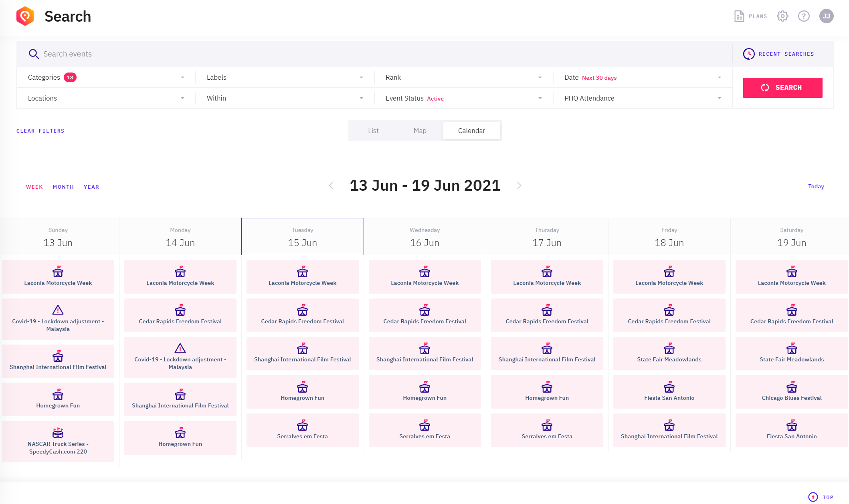Select the Week view option
Image resolution: width=849 pixels, height=504 pixels.
pyautogui.click(x=34, y=187)
